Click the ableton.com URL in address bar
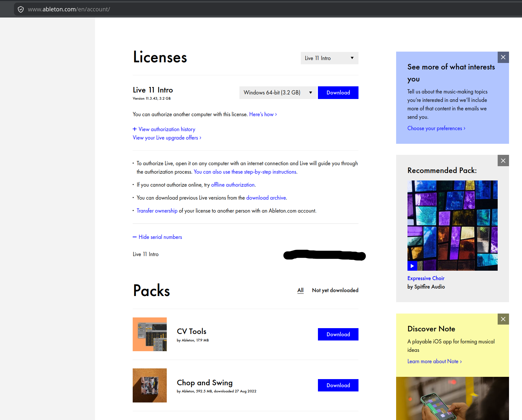Viewport: 522px width, 420px height. [69, 9]
